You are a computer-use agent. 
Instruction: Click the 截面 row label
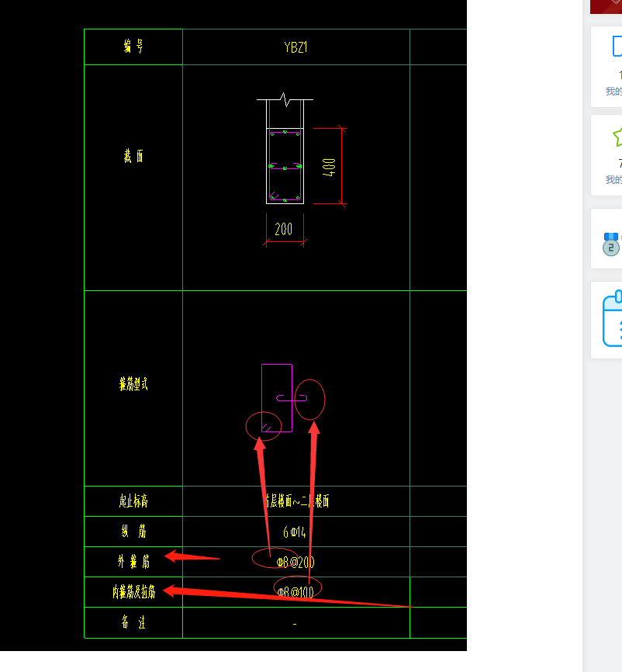133,156
